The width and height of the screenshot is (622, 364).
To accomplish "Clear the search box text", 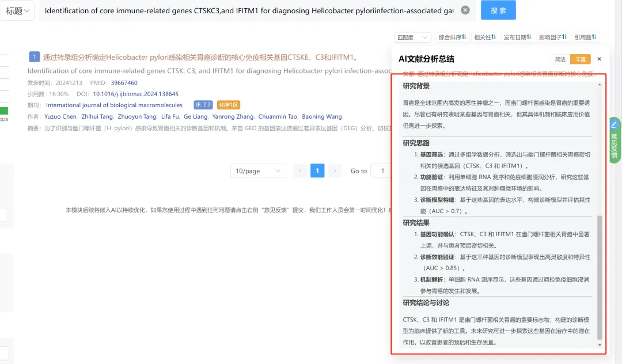I will coord(465,10).
